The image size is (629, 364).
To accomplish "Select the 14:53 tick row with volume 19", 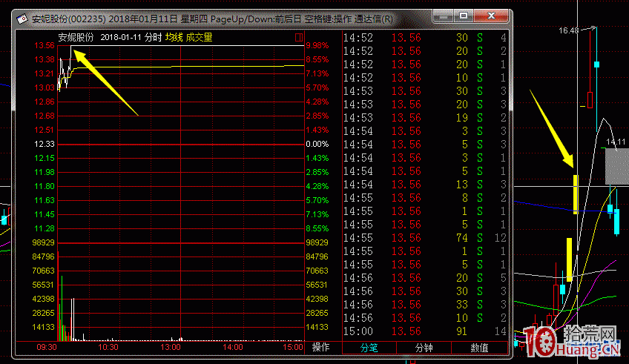I will 425,117.
